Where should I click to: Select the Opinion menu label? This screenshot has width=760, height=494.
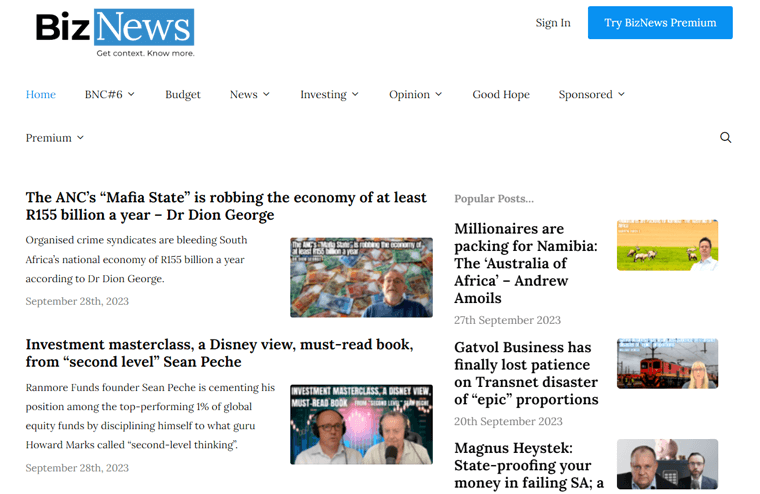click(x=410, y=95)
